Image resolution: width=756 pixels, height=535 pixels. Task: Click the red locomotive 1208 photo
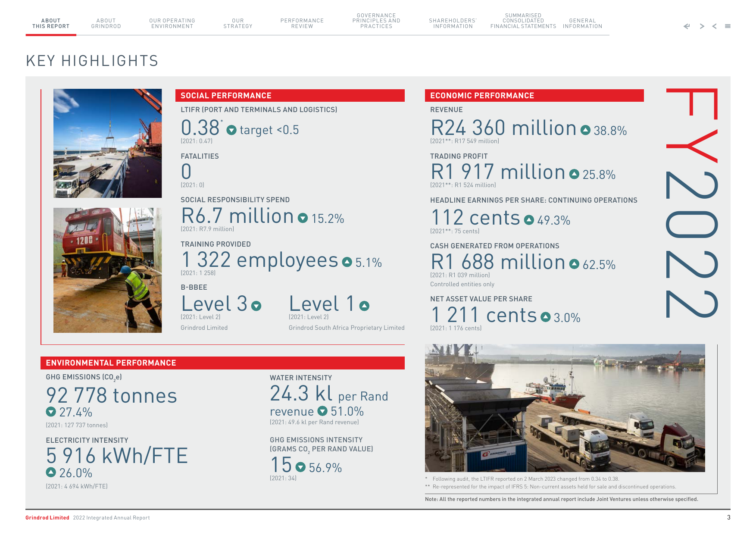pyautogui.click(x=108, y=270)
